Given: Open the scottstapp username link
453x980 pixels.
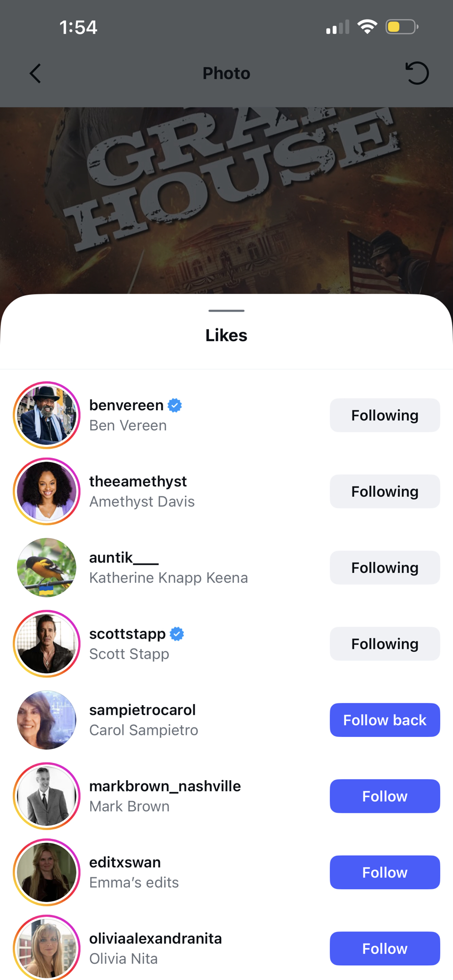Looking at the screenshot, I should click(x=127, y=634).
